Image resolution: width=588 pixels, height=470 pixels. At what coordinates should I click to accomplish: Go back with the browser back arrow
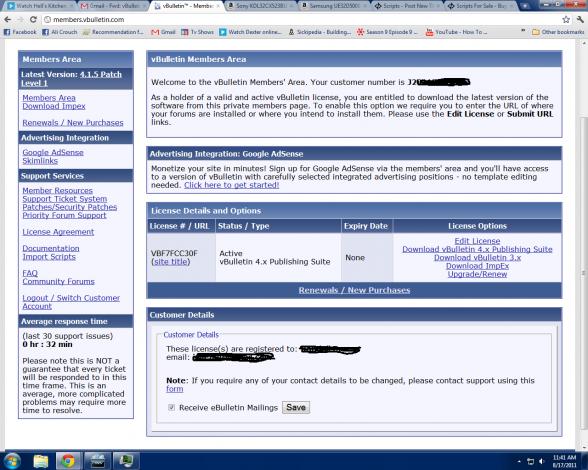tap(8, 20)
